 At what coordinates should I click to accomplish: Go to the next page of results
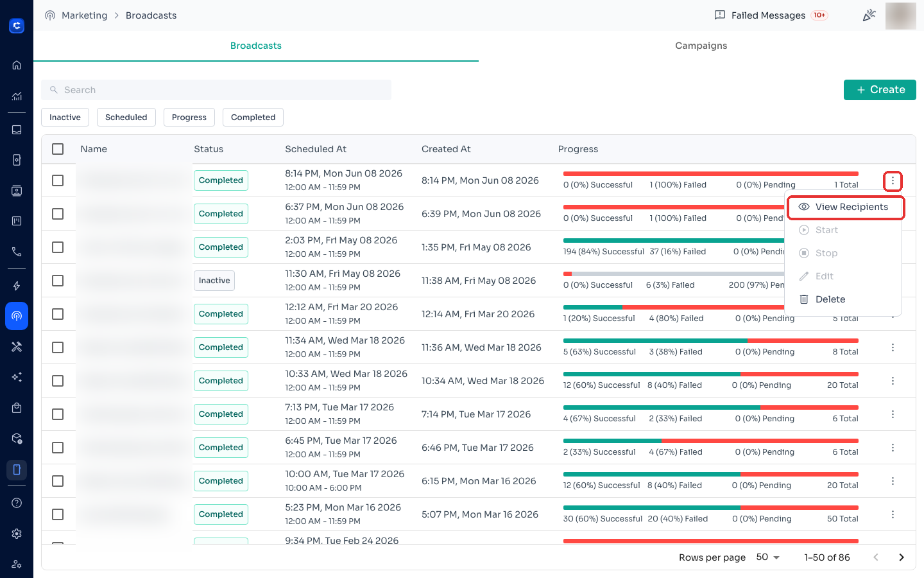coord(902,557)
